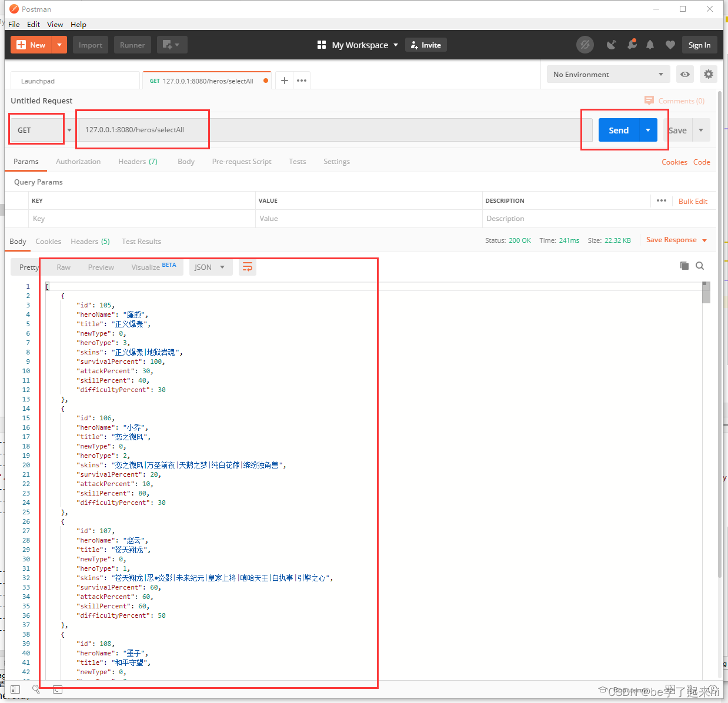Screen dimensions: 728x703
Task: Click the request URL input field
Action: click(x=335, y=130)
